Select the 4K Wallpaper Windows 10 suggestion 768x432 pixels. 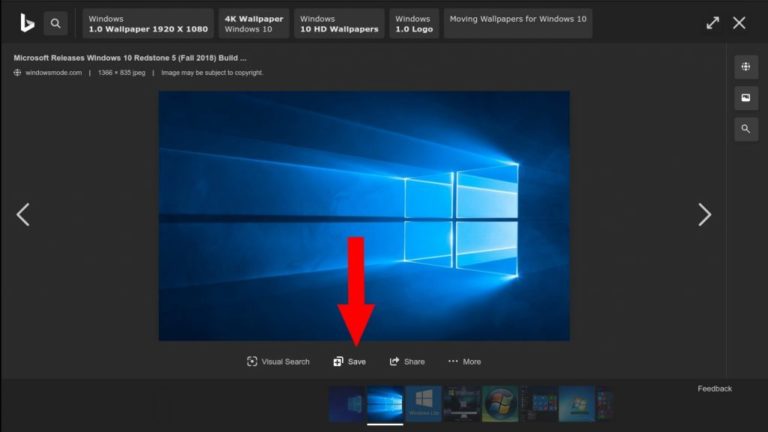(x=254, y=24)
